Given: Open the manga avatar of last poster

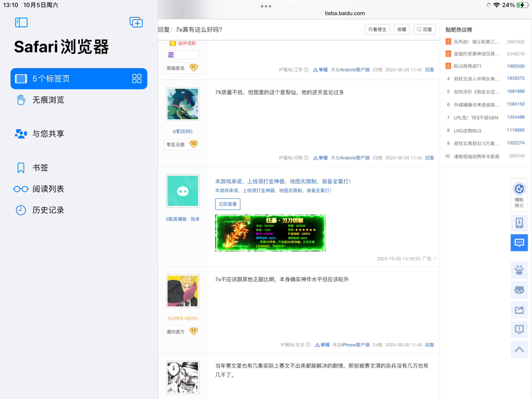Looking at the screenshot, I should pos(182,377).
